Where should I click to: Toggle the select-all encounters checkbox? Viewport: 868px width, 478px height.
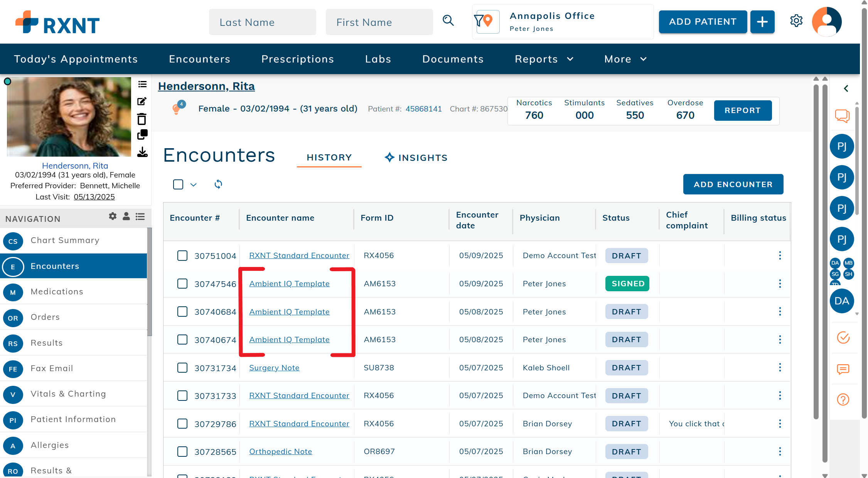click(x=178, y=184)
